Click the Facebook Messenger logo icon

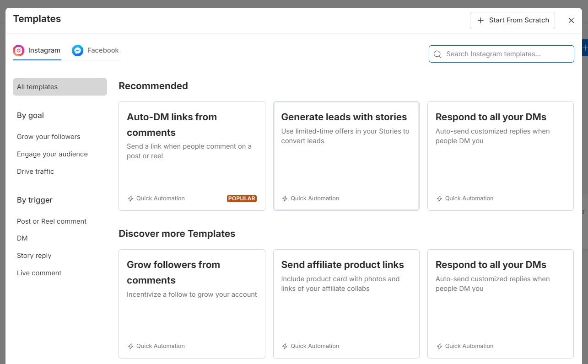78,50
